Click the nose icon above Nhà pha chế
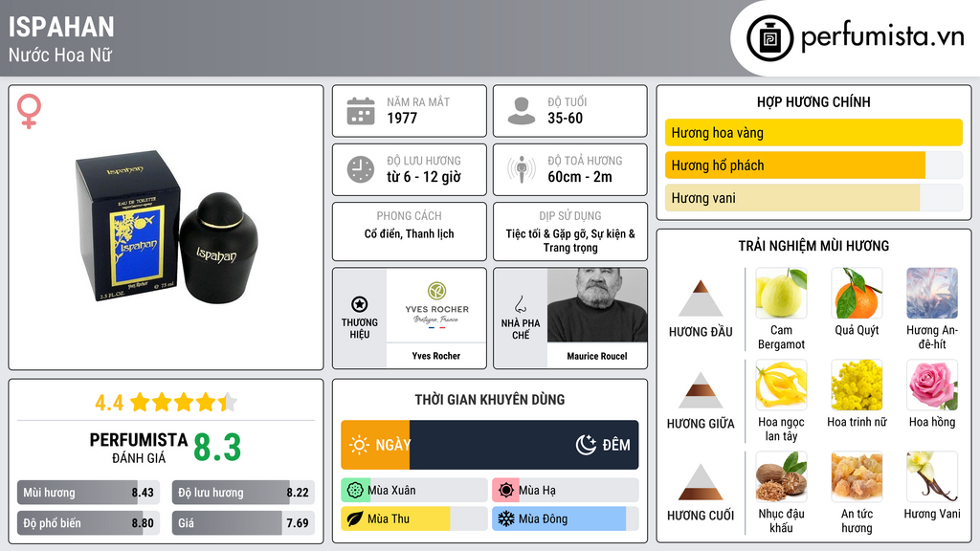Viewport: 980px width, 551px height. 520,304
